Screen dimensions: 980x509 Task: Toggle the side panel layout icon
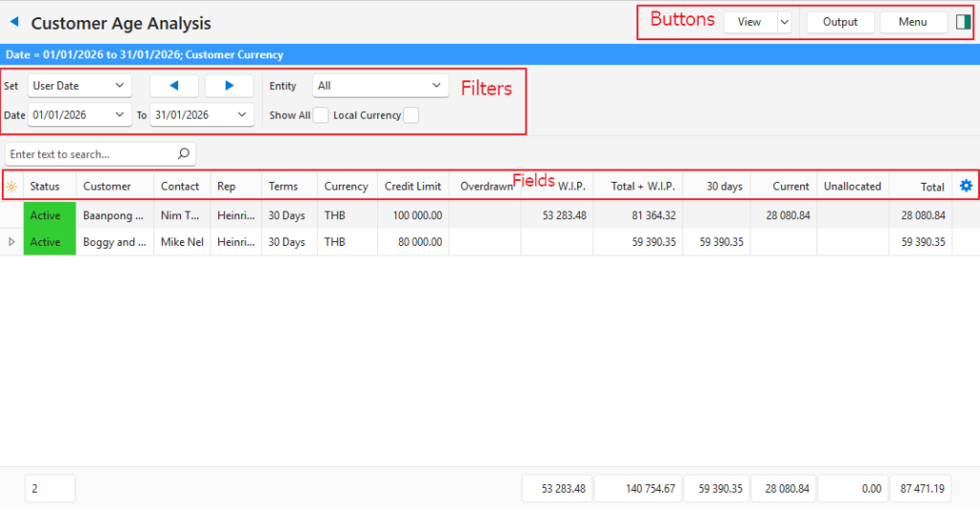pyautogui.click(x=963, y=22)
